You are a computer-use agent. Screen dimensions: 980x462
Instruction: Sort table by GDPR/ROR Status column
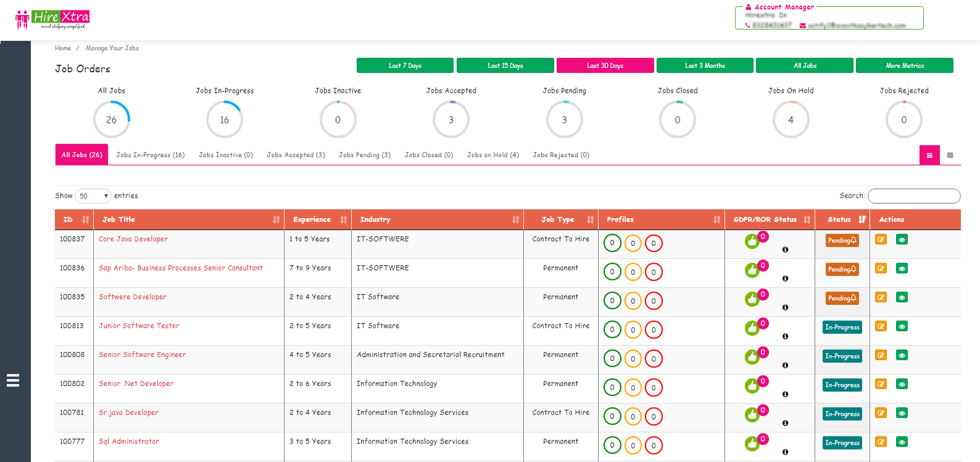pyautogui.click(x=770, y=219)
